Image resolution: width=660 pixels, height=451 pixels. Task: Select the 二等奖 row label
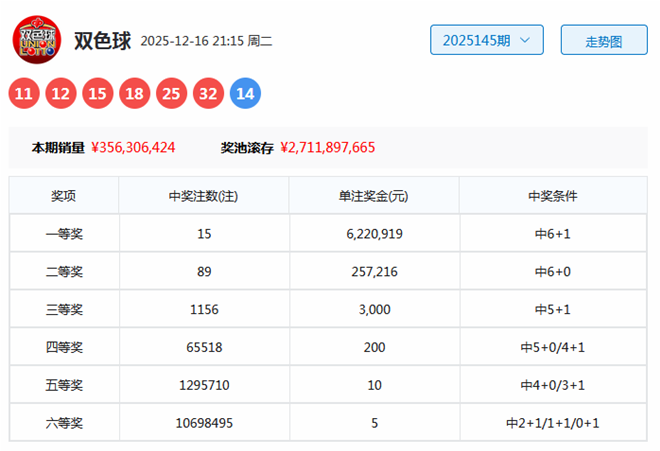click(64, 272)
